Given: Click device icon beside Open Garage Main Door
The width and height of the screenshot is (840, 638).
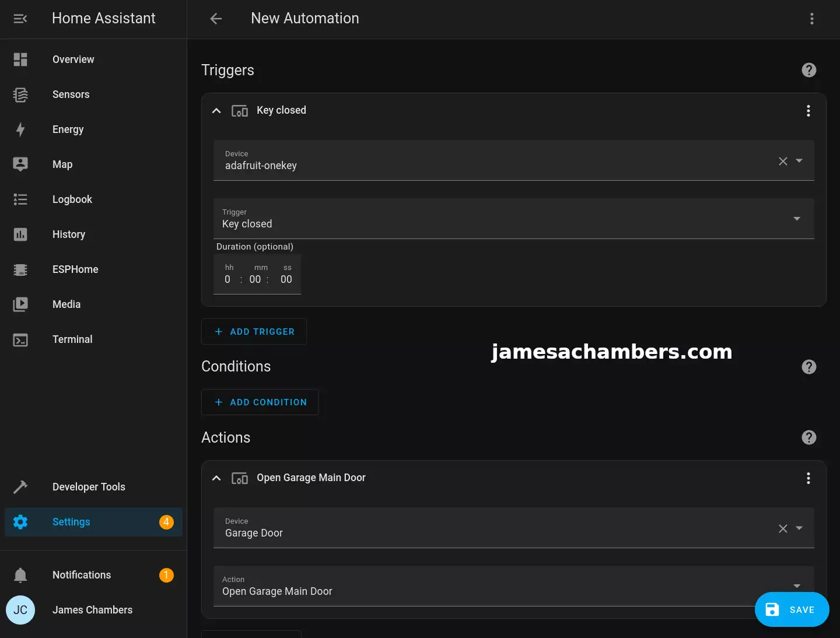Looking at the screenshot, I should click(240, 478).
